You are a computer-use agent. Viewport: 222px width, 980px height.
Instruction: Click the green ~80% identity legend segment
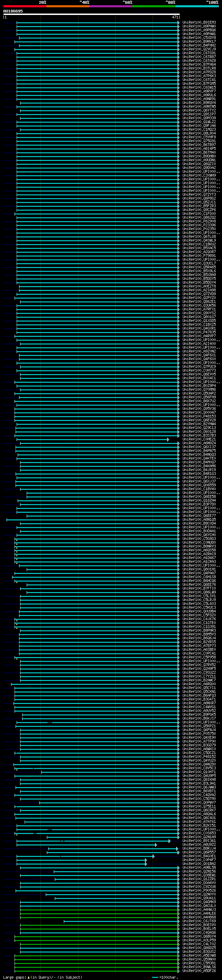click(154, 6)
